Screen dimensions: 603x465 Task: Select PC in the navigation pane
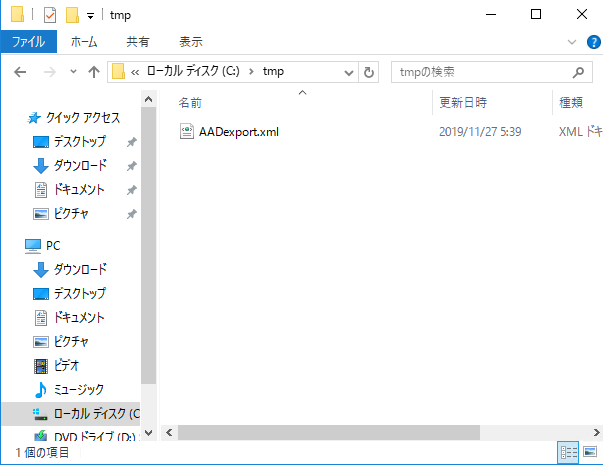pos(53,245)
